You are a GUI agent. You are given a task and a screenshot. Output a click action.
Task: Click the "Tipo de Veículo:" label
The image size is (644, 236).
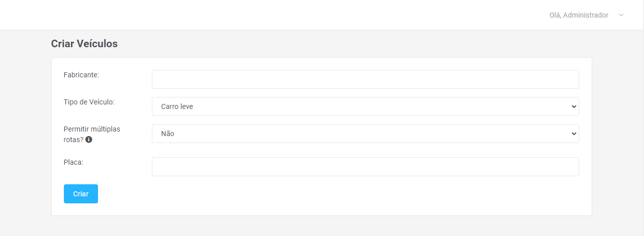click(89, 102)
